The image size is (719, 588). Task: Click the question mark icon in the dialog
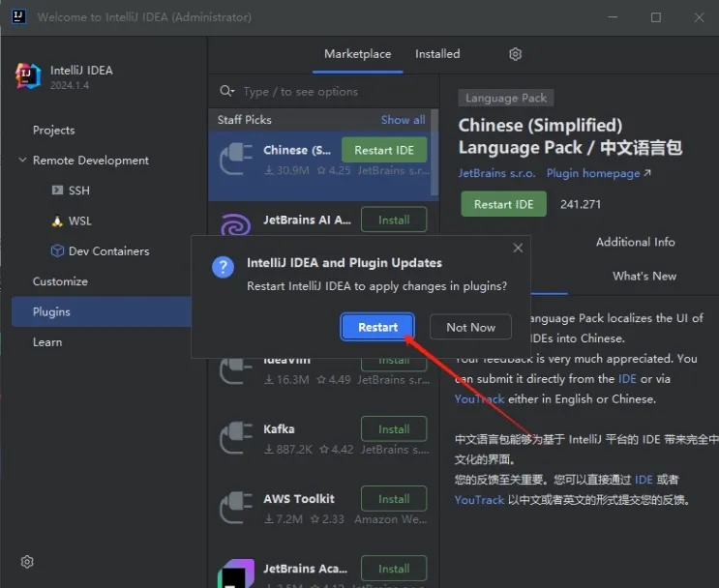[223, 267]
